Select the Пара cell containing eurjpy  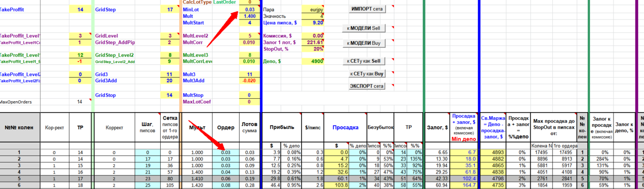tap(314, 9)
